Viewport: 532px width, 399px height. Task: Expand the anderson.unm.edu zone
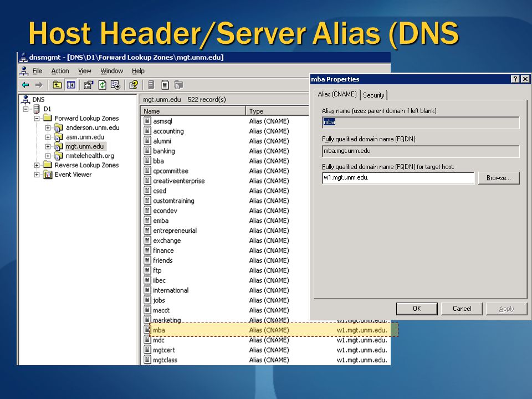pos(48,128)
